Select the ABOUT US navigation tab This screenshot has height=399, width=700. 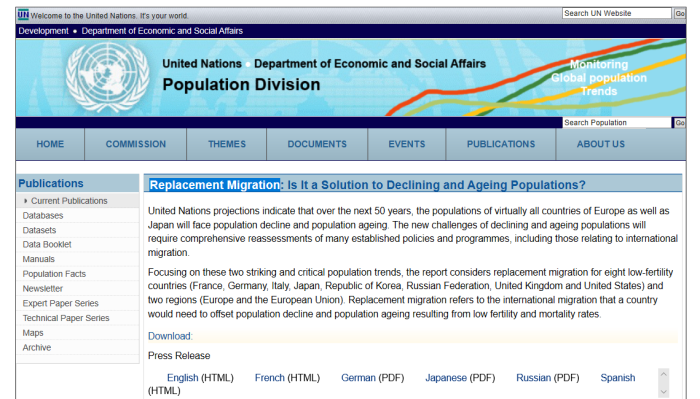tap(601, 144)
